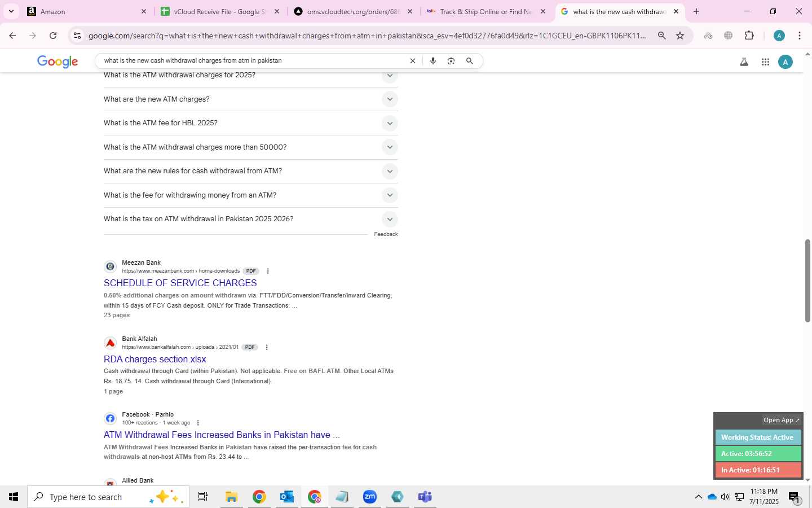Open File Explorer from taskbar
812x508 pixels.
click(231, 497)
